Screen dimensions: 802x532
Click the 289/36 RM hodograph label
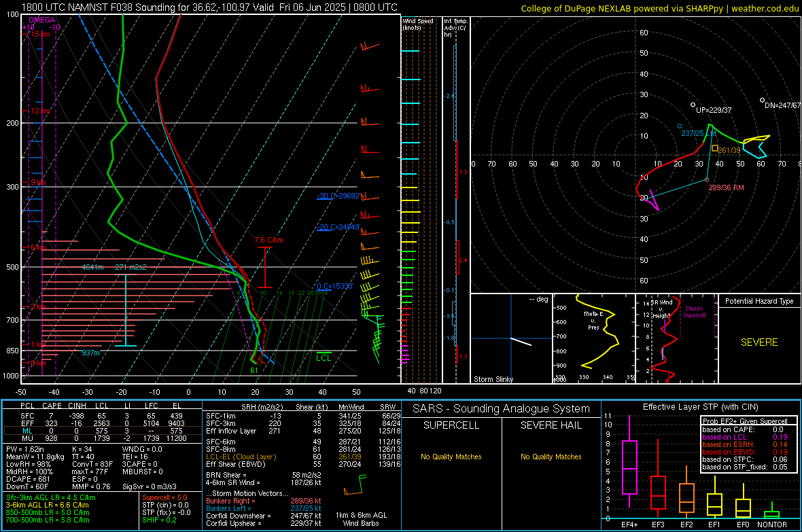tap(726, 188)
